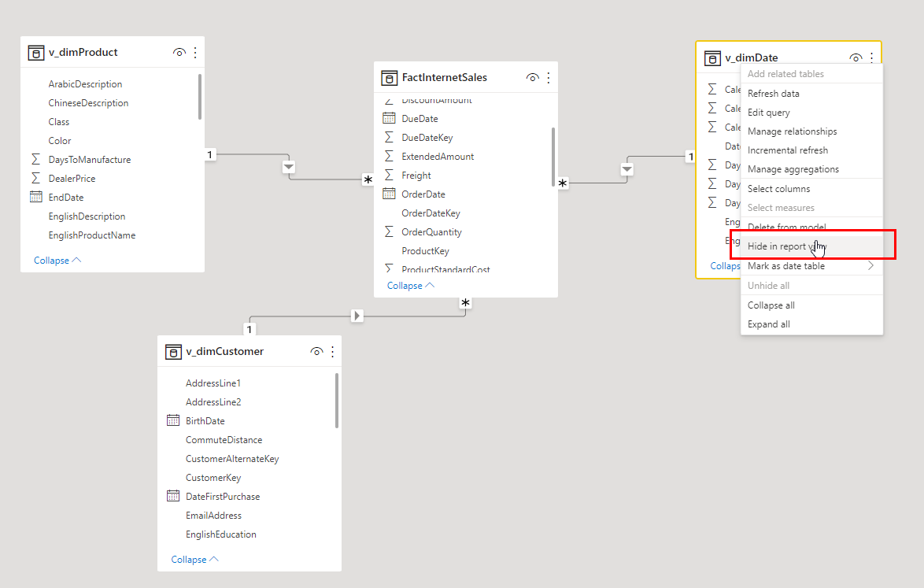Click the table icon on v_dimCustomer header
The width and height of the screenshot is (924, 588).
point(173,351)
